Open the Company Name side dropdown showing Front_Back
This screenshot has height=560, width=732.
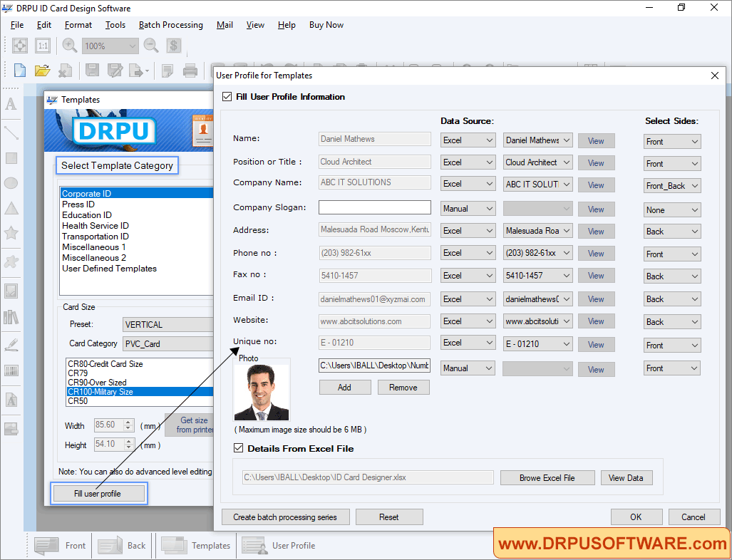click(x=672, y=186)
